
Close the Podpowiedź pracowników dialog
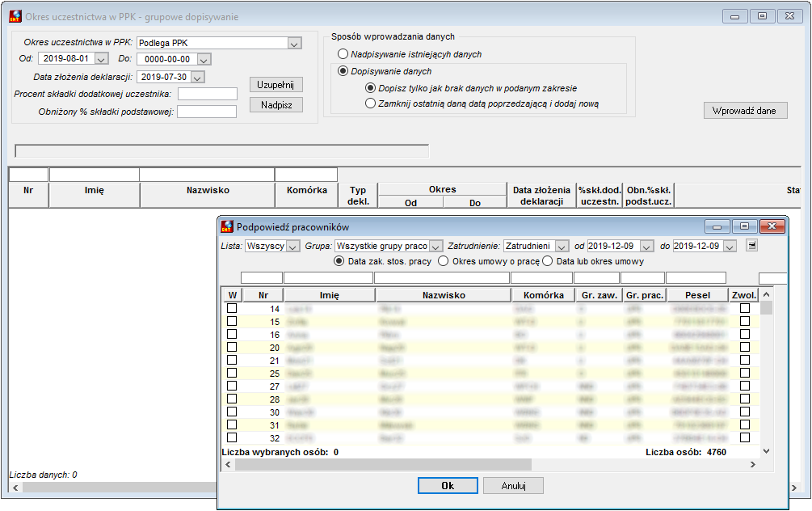point(772,226)
